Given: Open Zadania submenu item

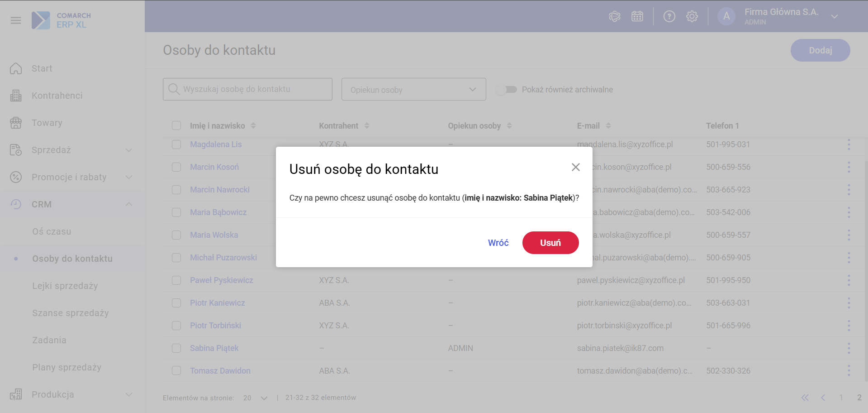Looking at the screenshot, I should [x=49, y=340].
